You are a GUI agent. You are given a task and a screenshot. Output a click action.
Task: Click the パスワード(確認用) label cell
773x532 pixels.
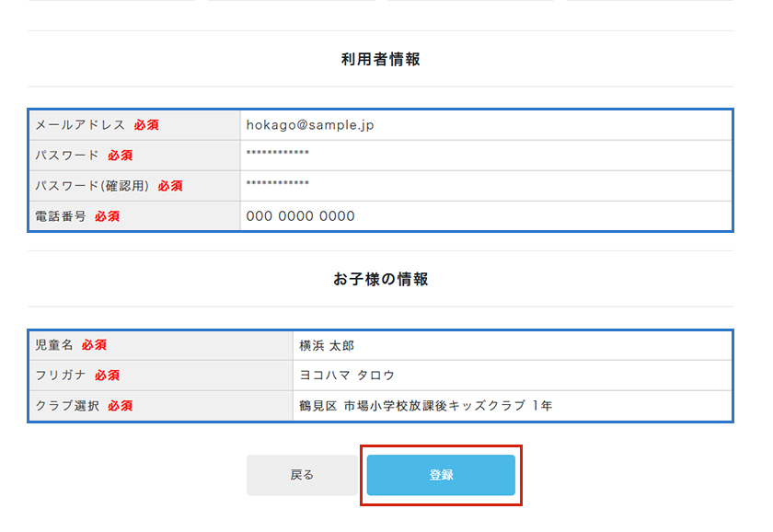(134, 186)
